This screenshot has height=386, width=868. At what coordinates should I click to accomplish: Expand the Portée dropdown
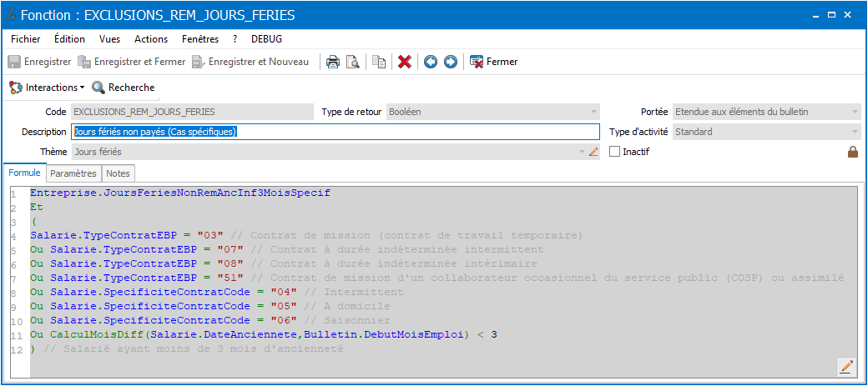click(x=855, y=112)
